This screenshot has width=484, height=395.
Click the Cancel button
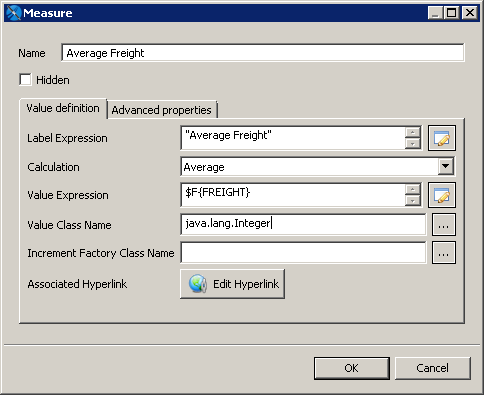tap(433, 368)
